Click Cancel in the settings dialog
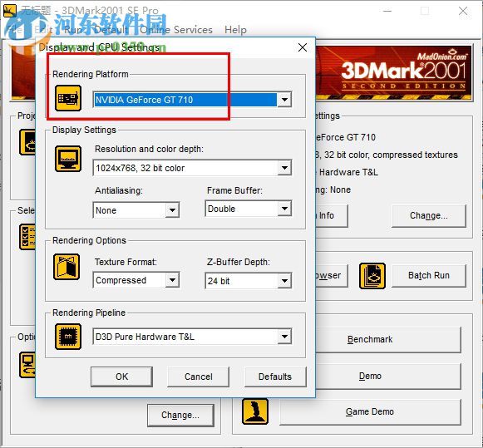The width and height of the screenshot is (483, 448). [199, 377]
